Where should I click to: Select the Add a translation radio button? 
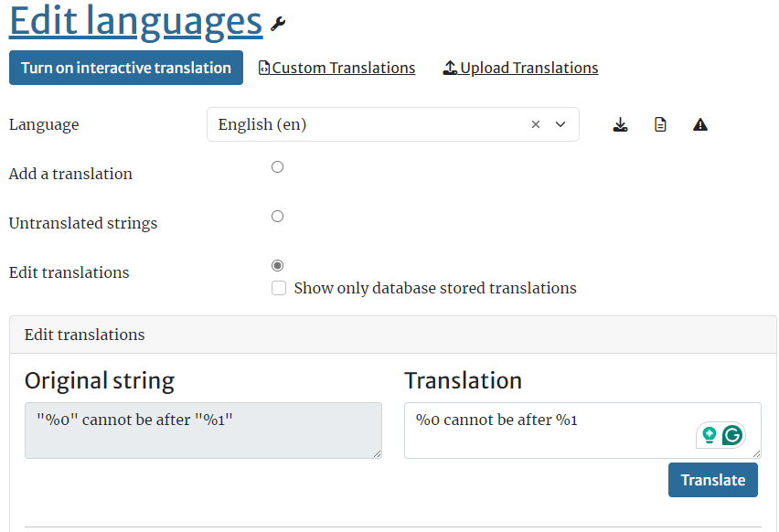click(278, 167)
